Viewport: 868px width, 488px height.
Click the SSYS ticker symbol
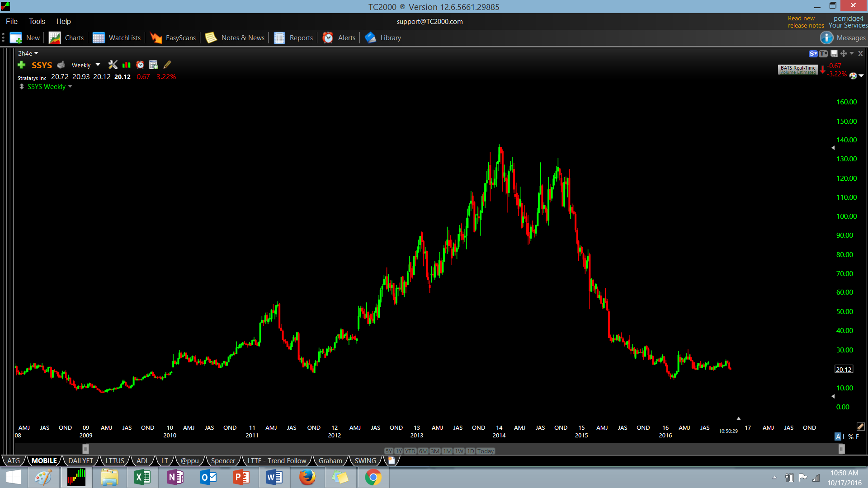pos(42,65)
